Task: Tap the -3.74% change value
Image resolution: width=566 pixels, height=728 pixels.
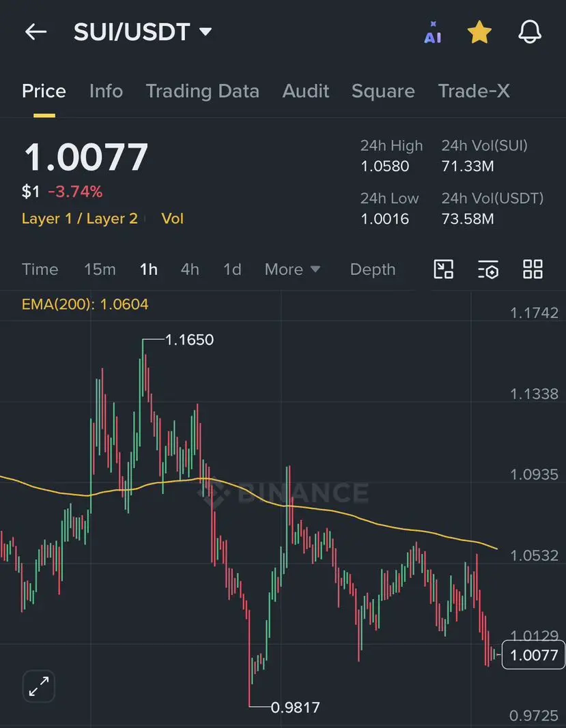Action: click(x=75, y=192)
